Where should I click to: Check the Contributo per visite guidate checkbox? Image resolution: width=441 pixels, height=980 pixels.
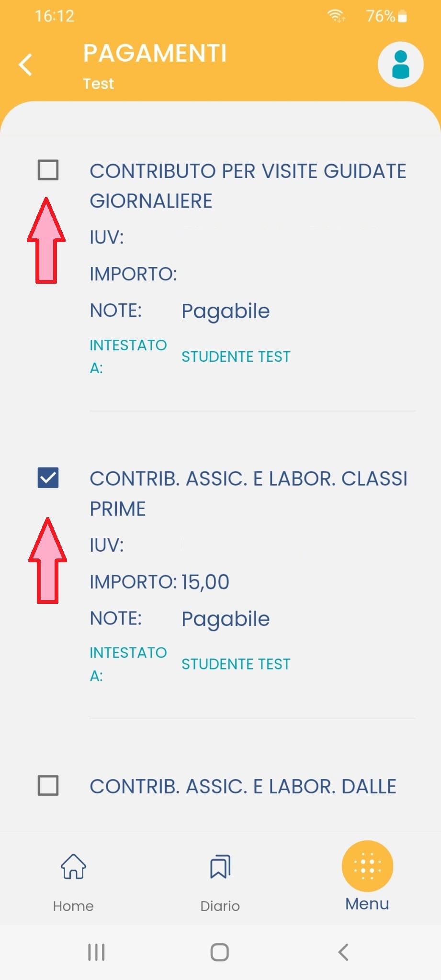(48, 170)
